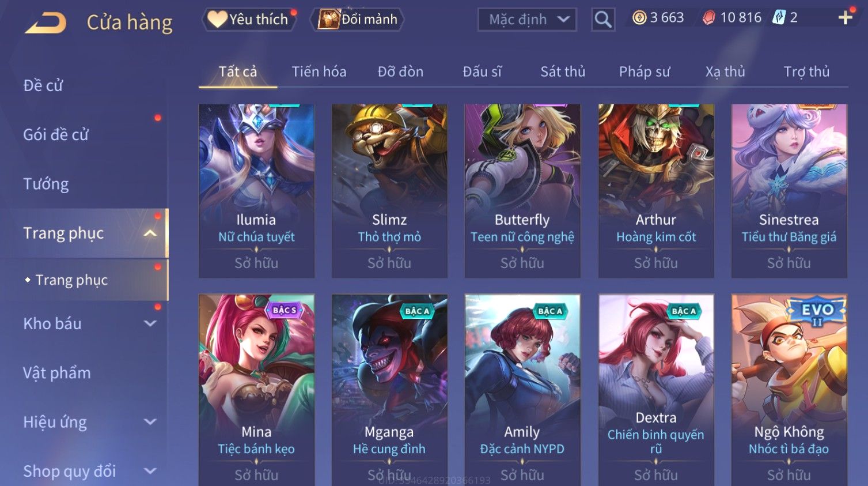The image size is (868, 486).
Task: Tap the plus icon to add currency
Action: click(845, 18)
